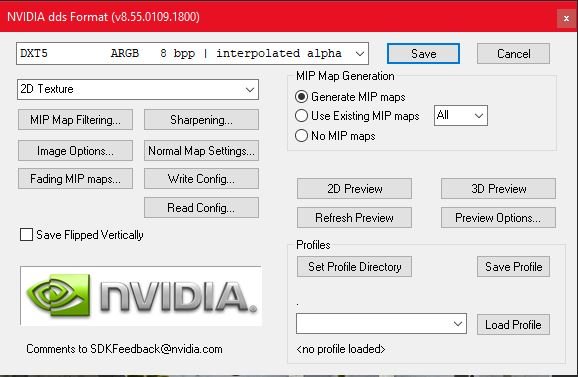Click Refresh Preview button
Viewport: 578px width, 377px height.
coord(354,218)
